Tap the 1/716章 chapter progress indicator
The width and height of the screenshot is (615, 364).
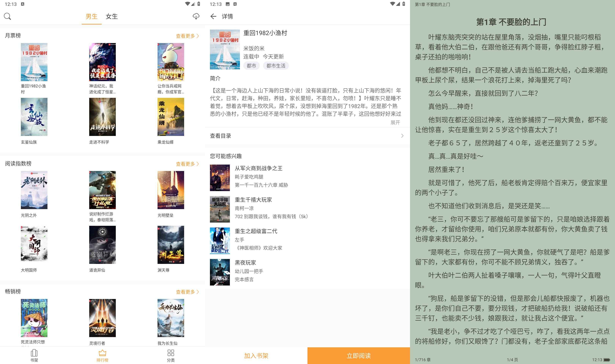422,360
